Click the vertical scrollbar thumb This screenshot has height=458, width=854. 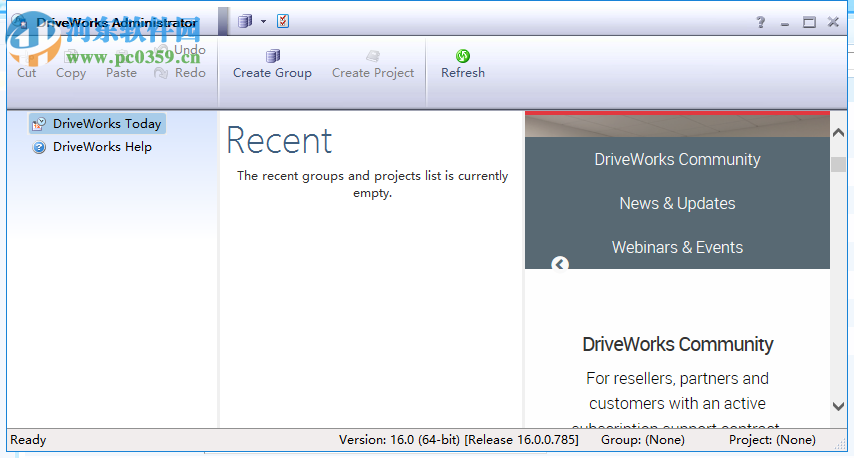pyautogui.click(x=838, y=164)
